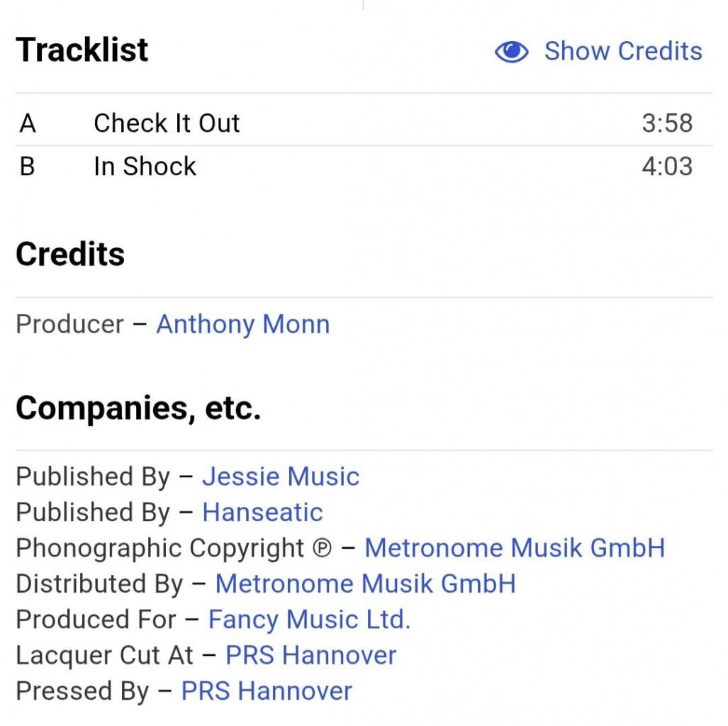
Task: Select the track title In Shock
Action: [x=145, y=167]
